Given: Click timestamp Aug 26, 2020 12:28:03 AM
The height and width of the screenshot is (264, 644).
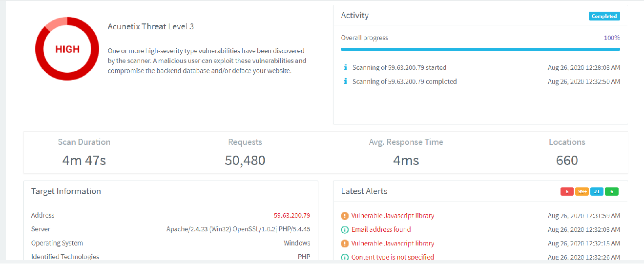Looking at the screenshot, I should [584, 68].
